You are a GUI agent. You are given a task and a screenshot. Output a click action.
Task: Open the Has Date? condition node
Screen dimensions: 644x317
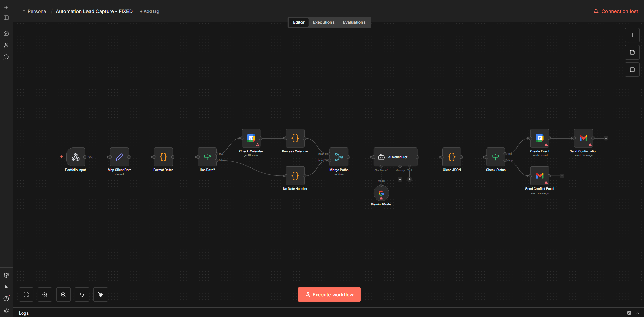207,157
